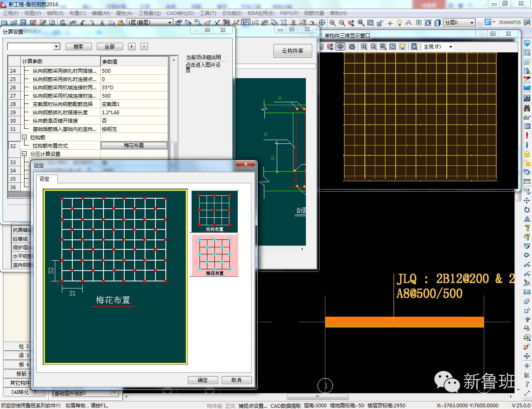532x409 pixels.
Task: Click the 全部 button
Action: click(x=110, y=47)
